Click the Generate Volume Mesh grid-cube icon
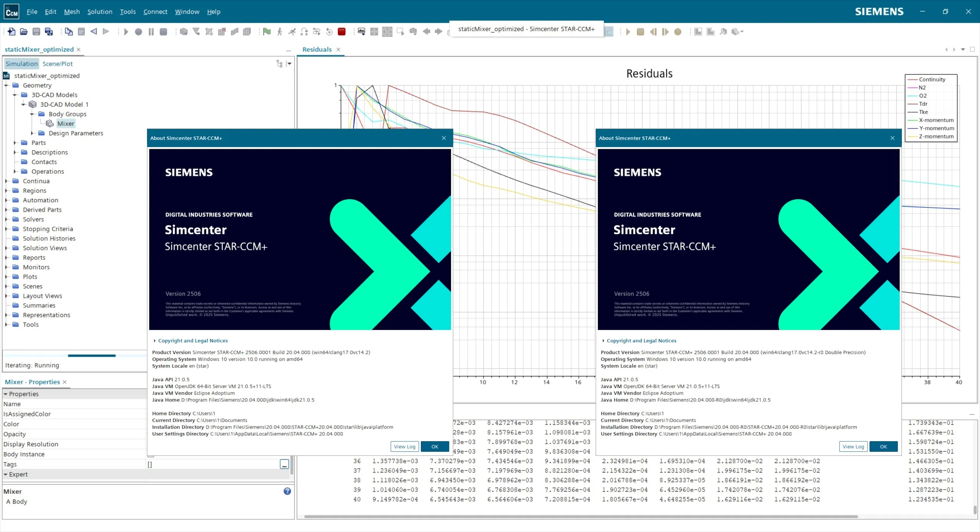Screen dimensions: 980x532 [247, 32]
